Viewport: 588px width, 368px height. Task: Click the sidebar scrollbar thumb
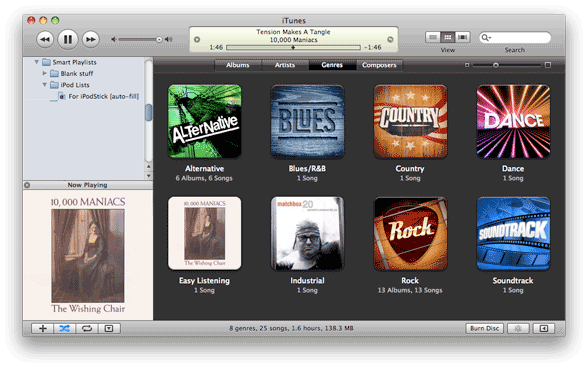148,113
